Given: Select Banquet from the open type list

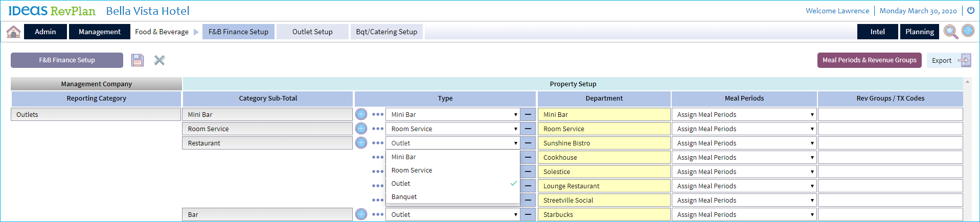Looking at the screenshot, I should (x=404, y=197).
